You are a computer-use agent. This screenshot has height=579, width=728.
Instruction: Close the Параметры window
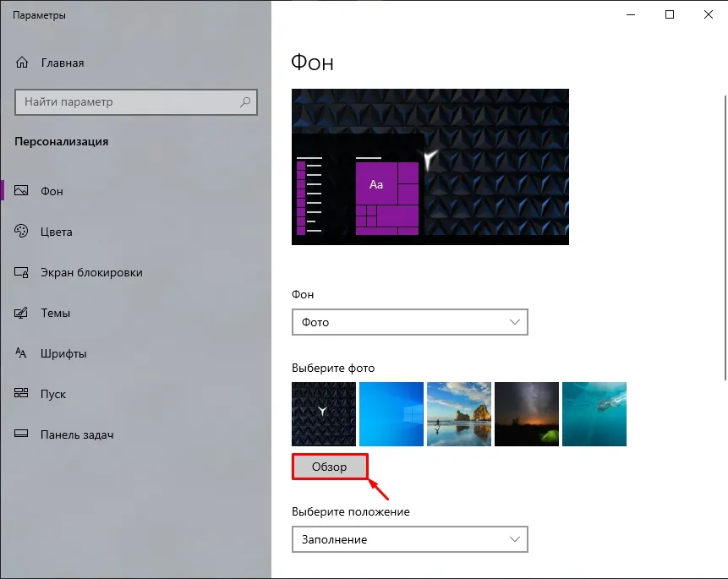709,14
